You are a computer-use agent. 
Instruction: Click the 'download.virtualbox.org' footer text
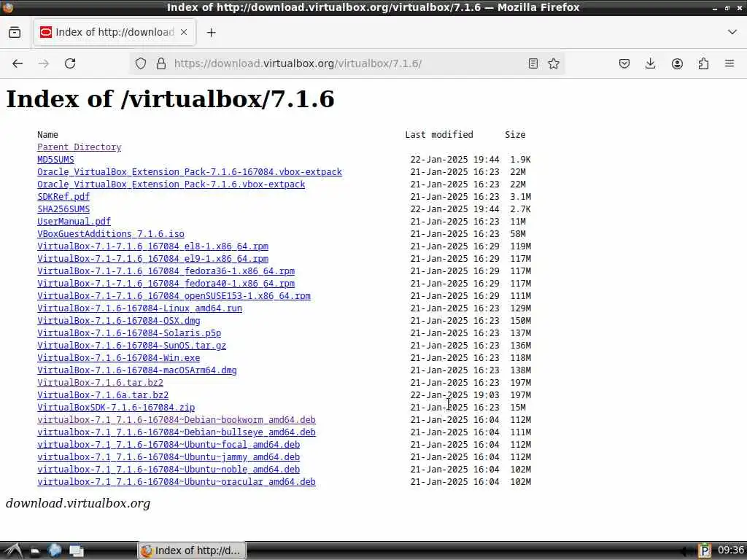click(77, 503)
